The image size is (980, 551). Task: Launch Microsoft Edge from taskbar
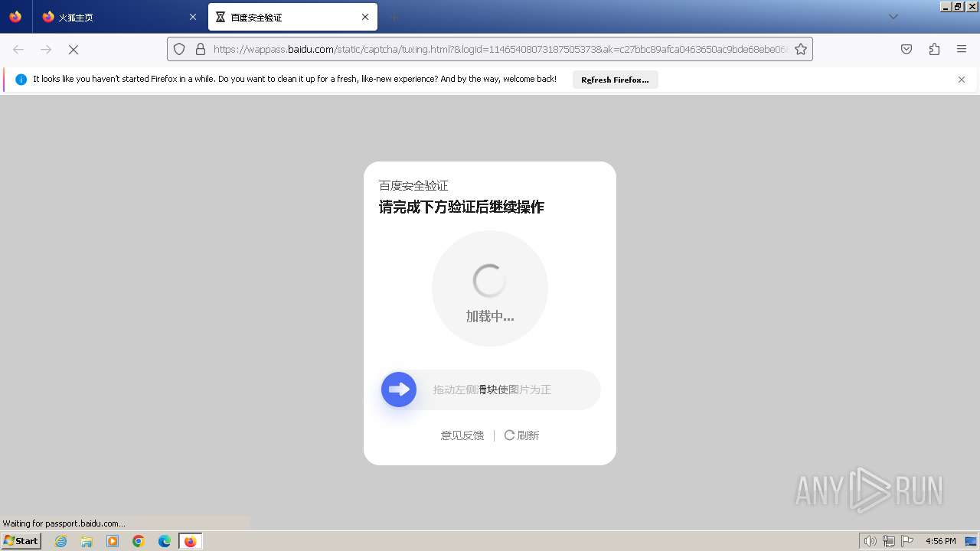click(x=165, y=541)
